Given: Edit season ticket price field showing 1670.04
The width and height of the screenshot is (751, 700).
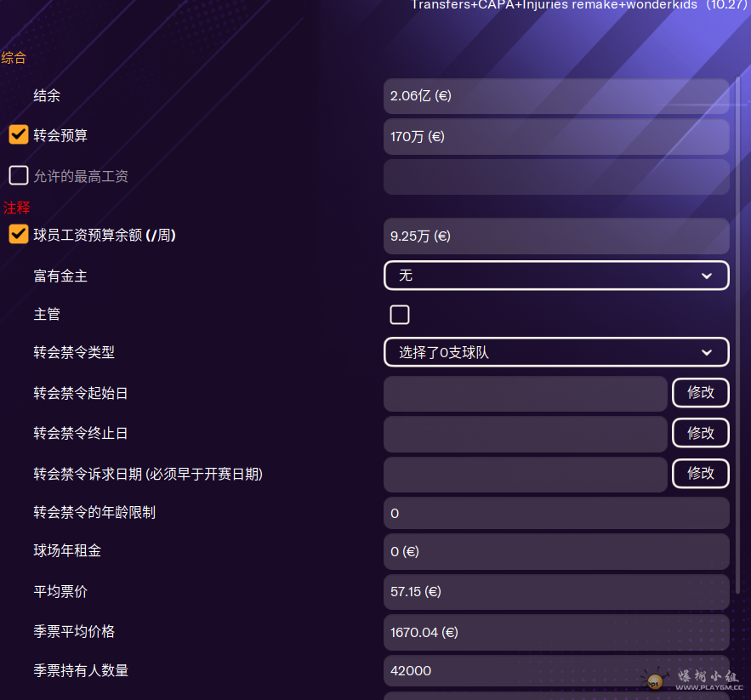Looking at the screenshot, I should point(556,632).
